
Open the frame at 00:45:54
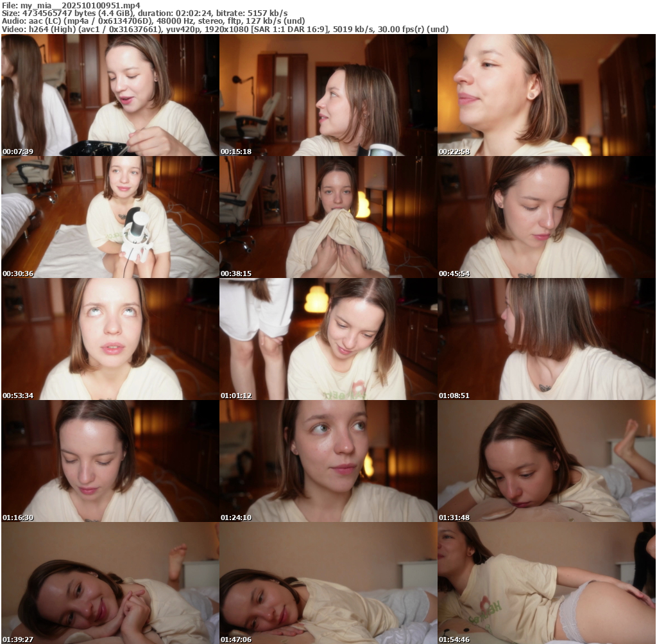pyautogui.click(x=547, y=217)
